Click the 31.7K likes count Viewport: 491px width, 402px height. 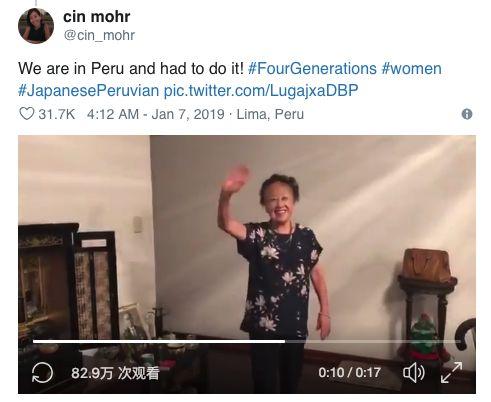tap(57, 114)
